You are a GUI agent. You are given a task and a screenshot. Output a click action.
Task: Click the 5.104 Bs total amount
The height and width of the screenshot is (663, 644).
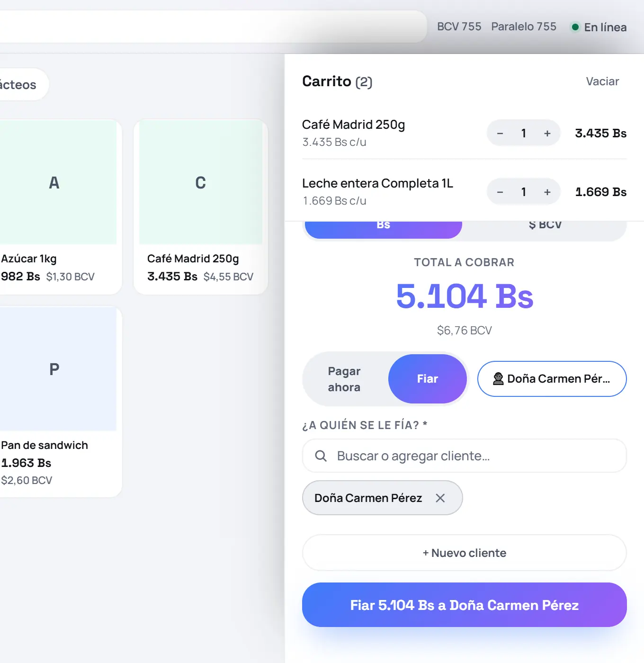pos(465,296)
